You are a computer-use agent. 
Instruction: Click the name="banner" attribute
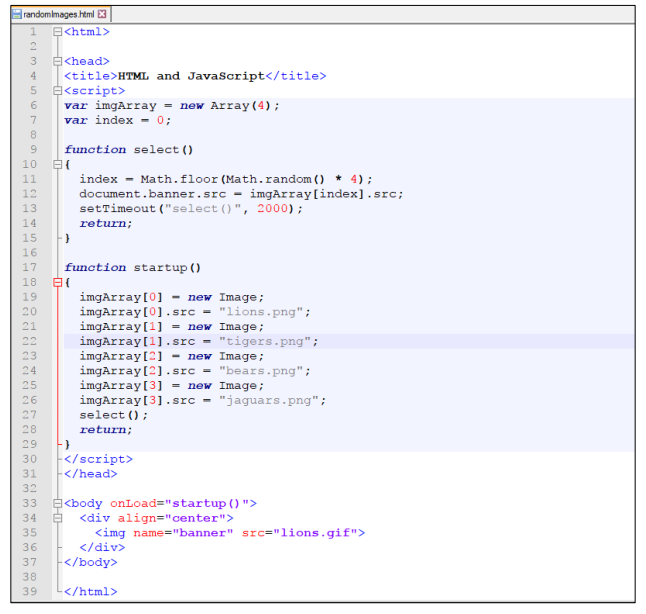coord(183,533)
